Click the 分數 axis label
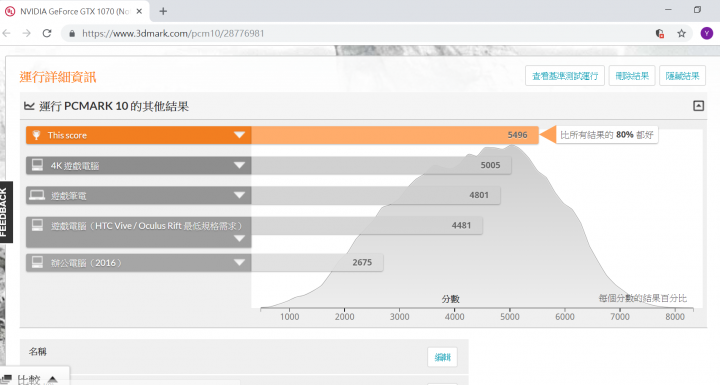720x385 pixels. 450,299
